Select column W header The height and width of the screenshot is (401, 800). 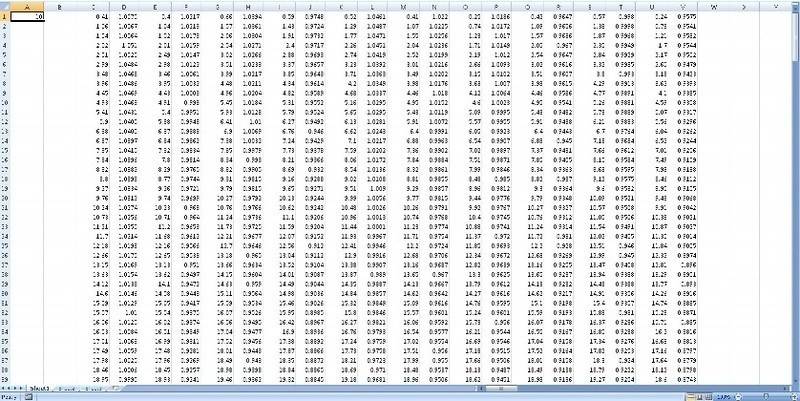[x=713, y=7]
